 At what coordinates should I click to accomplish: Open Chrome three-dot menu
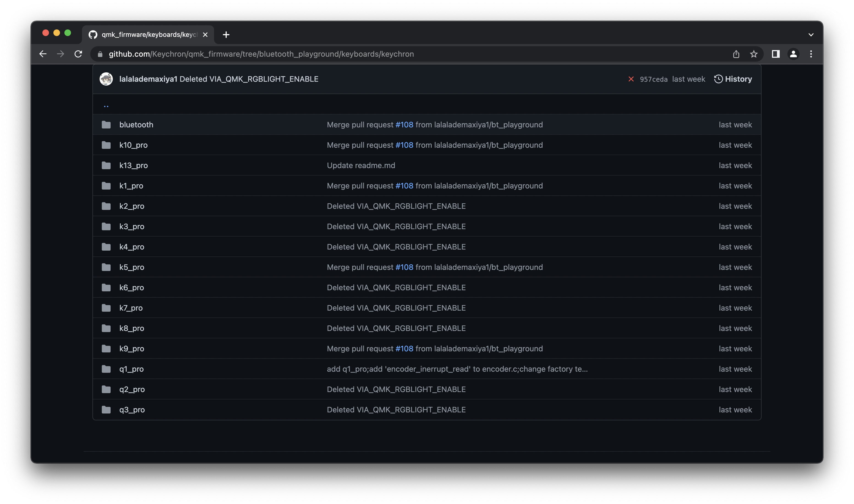(x=811, y=54)
